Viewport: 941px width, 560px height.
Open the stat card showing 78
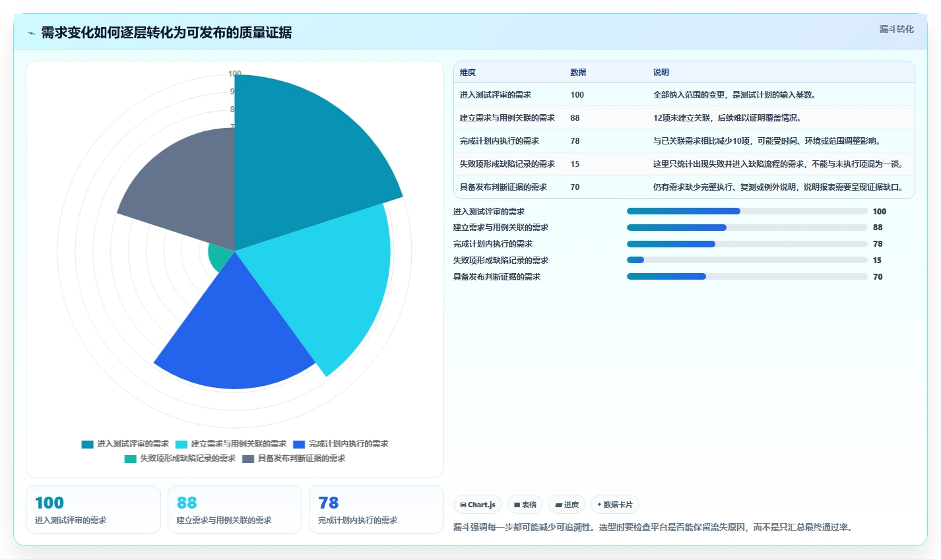coord(376,509)
